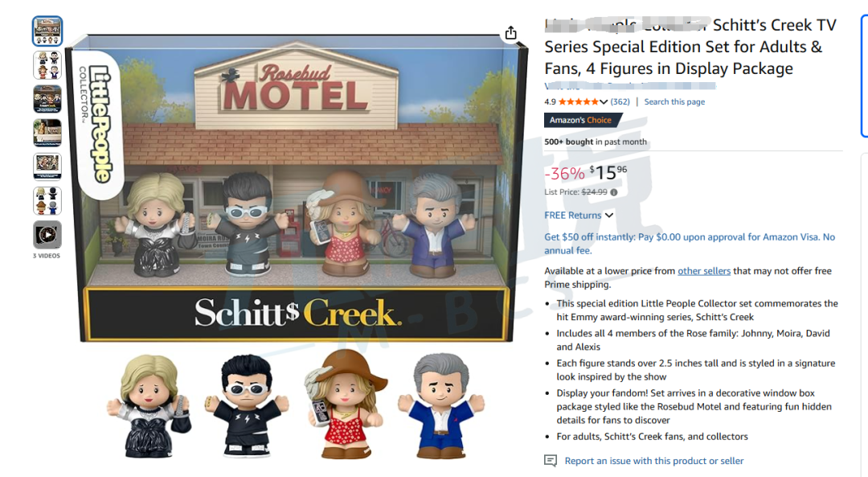Open the other sellers link
This screenshot has height=477, width=868.
(704, 271)
